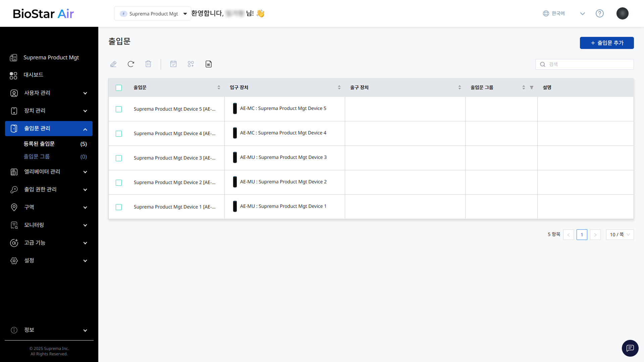The width and height of the screenshot is (644, 362).
Task: Click the calendar schedule toolbar icon
Action: (173, 64)
